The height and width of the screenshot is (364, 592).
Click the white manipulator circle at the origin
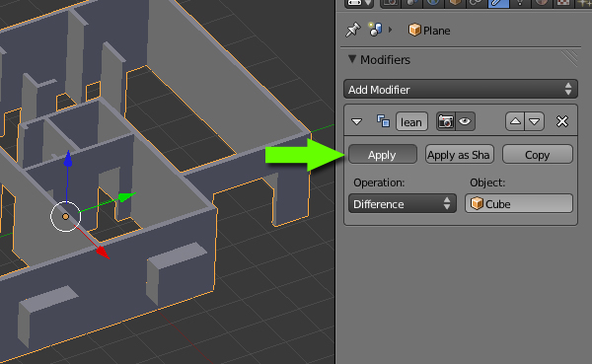point(66,216)
